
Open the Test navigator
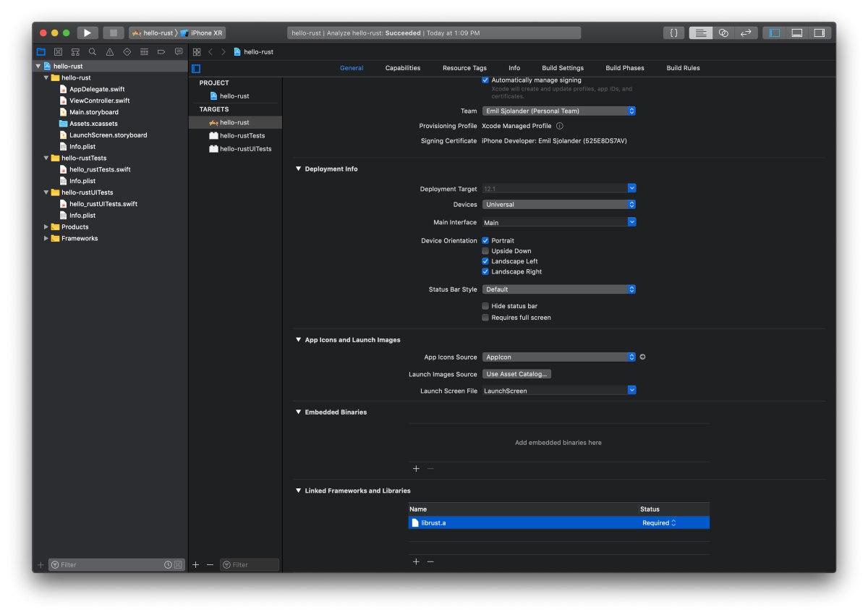click(x=127, y=52)
